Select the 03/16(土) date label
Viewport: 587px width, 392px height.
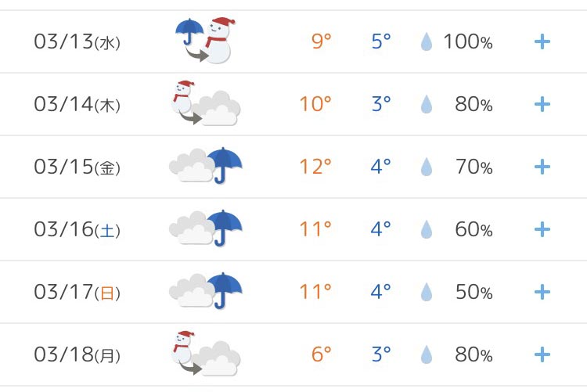[x=77, y=229]
